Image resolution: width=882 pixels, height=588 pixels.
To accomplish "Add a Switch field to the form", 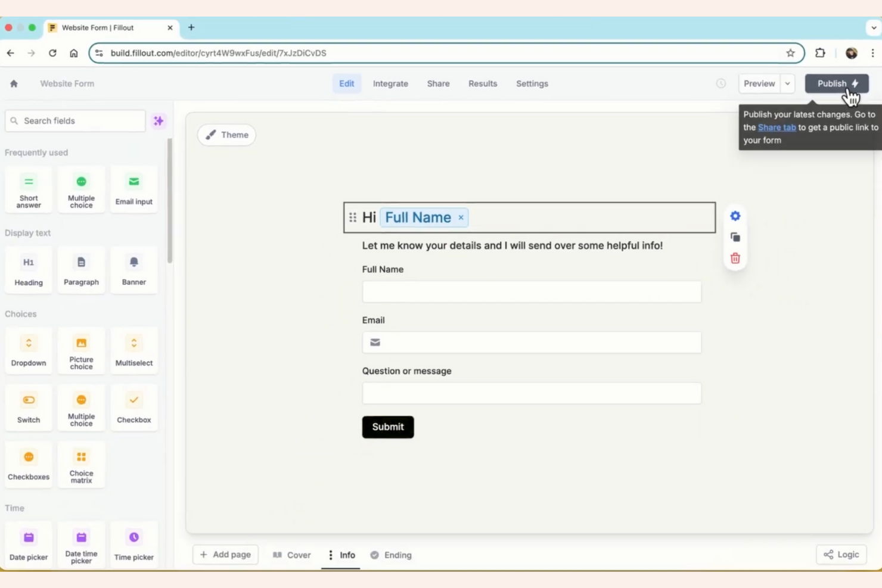I will click(x=28, y=407).
